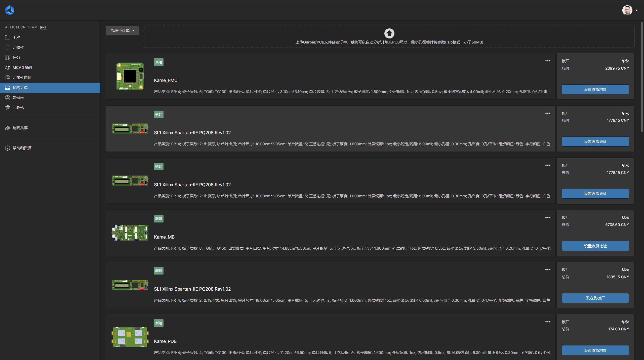644x360 pixels.
Task: Open MCAD 插件 sidebar item
Action: (22, 67)
